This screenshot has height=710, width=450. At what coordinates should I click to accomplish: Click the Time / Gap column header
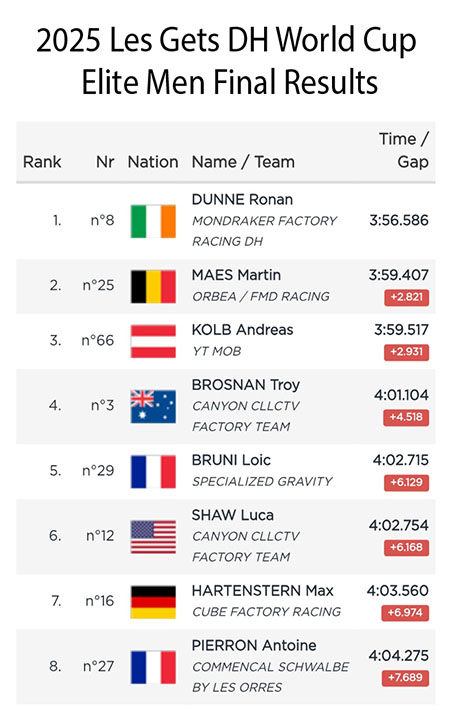404,150
